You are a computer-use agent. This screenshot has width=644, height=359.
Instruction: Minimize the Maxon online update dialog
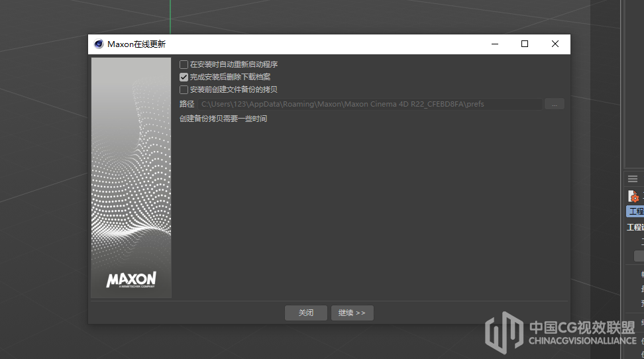coord(495,44)
